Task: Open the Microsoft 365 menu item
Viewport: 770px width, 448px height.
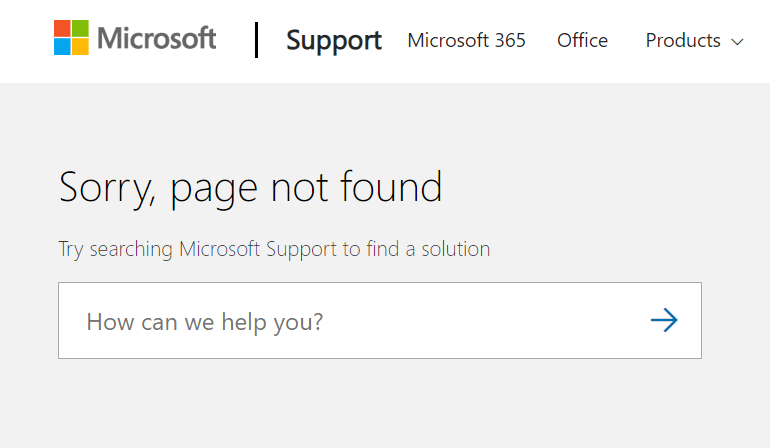Action: [466, 40]
